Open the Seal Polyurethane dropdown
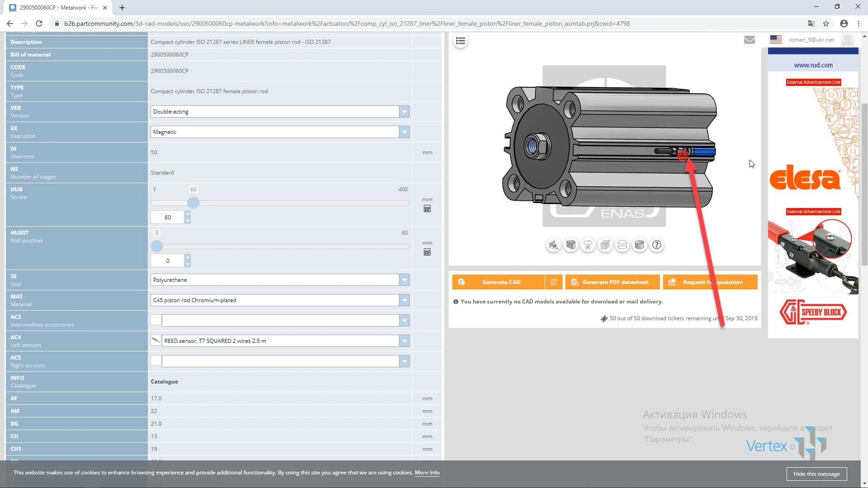Image resolution: width=868 pixels, height=488 pixels. coord(404,280)
